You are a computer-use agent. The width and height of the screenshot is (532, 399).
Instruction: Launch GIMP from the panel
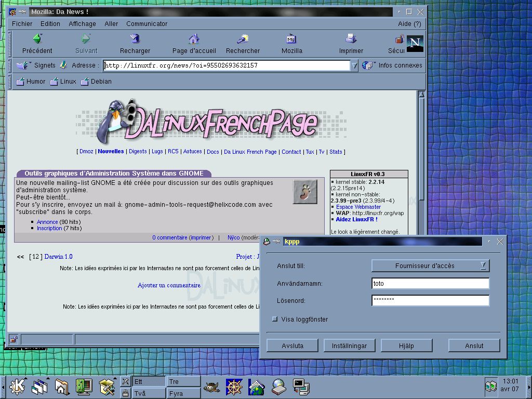[212, 387]
